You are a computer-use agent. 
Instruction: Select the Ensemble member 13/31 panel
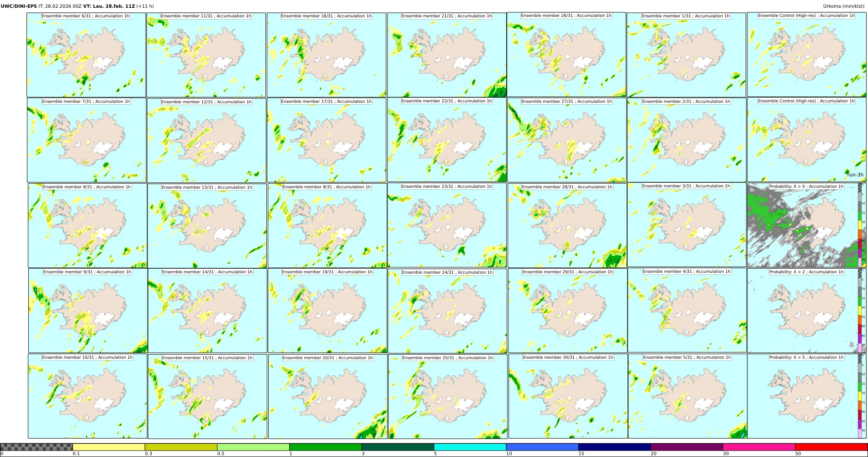click(x=207, y=226)
